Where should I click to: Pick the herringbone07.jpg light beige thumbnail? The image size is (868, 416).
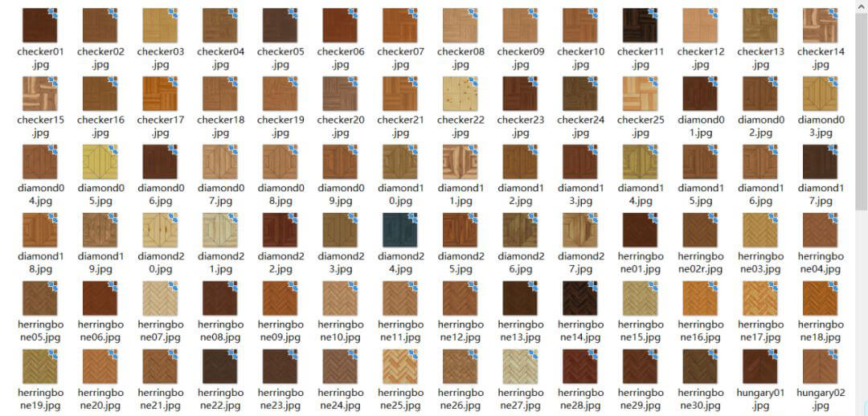(x=160, y=298)
